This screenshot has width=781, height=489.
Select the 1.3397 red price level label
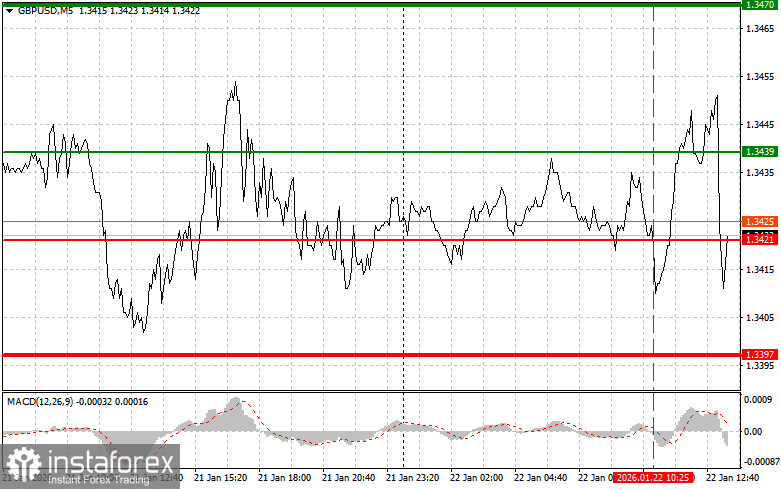760,354
